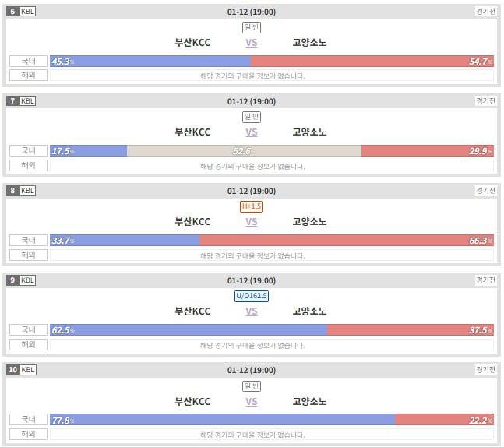Click the number 10 match badge
504x447 pixels.
12,370
